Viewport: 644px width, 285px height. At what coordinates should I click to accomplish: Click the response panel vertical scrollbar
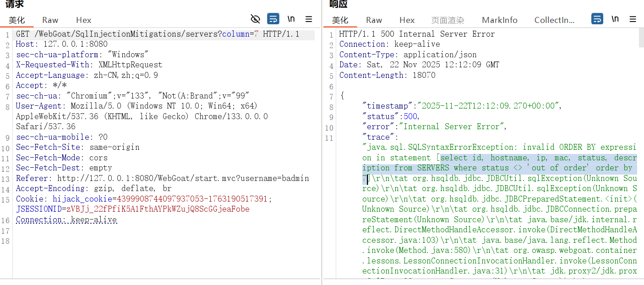point(641,38)
